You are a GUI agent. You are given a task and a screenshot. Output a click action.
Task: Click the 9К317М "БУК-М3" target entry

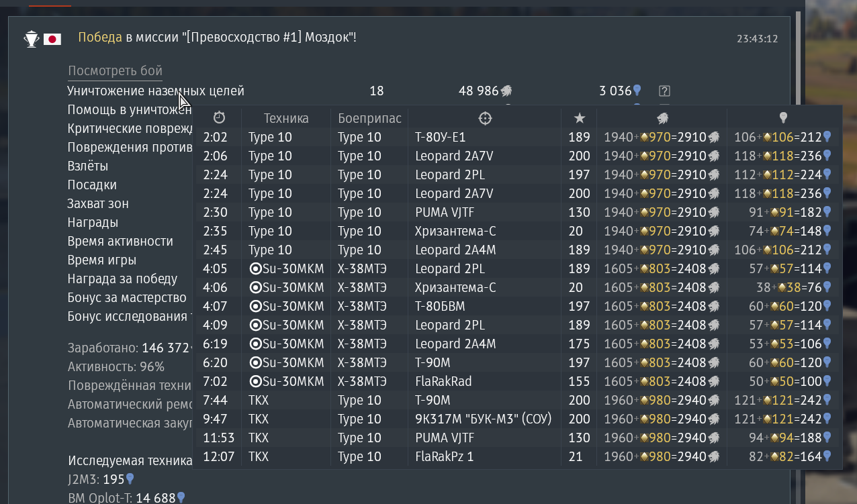[483, 419]
